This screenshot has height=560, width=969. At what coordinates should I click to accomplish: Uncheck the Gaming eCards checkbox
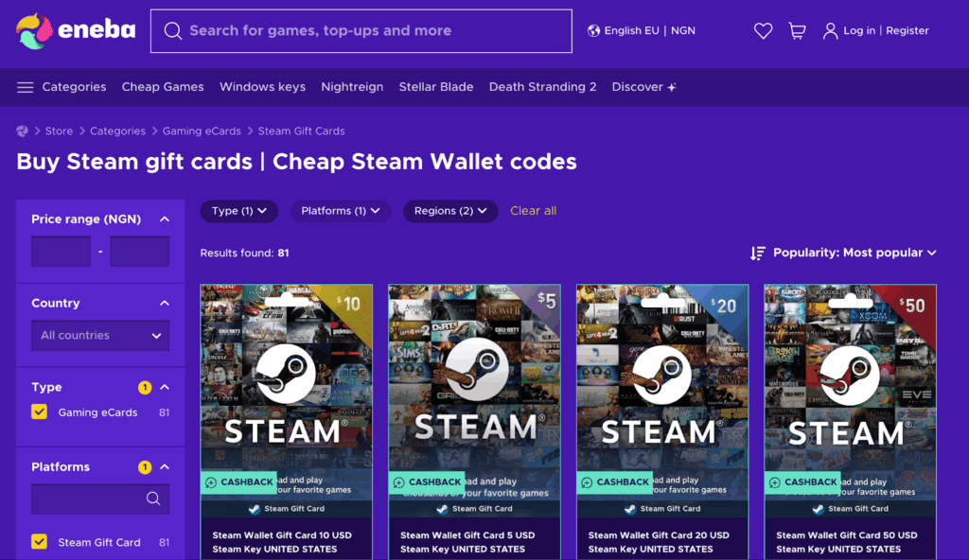pos(39,411)
